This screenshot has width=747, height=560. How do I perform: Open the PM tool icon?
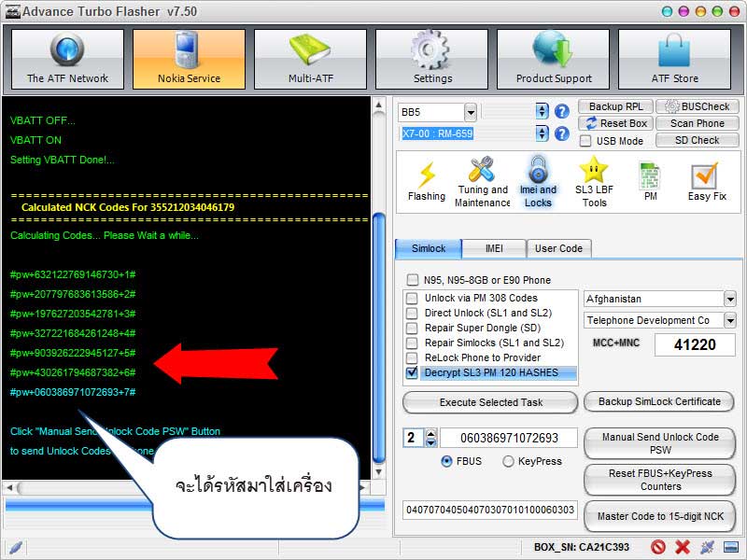point(650,181)
